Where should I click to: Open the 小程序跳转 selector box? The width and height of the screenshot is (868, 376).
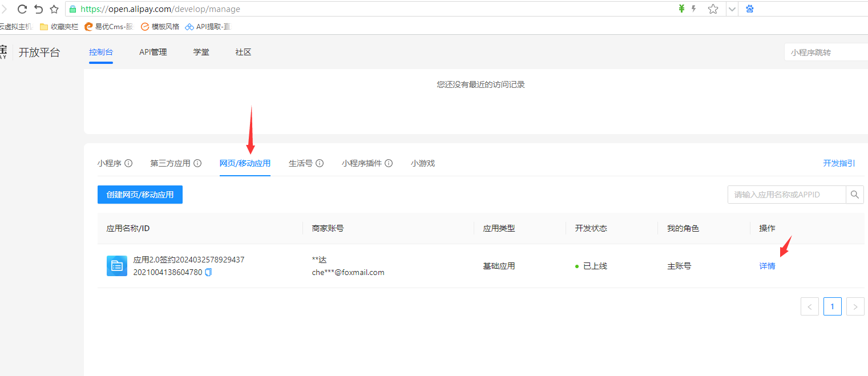pos(825,52)
